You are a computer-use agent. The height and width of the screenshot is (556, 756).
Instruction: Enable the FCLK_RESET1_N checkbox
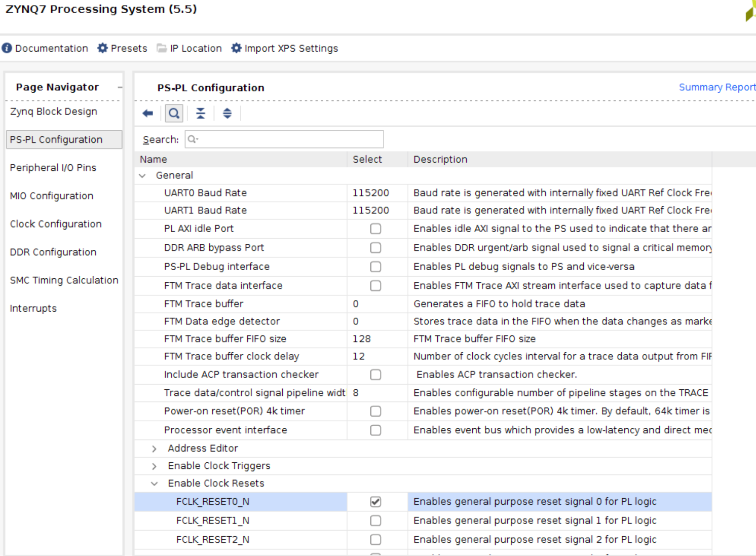click(x=375, y=521)
